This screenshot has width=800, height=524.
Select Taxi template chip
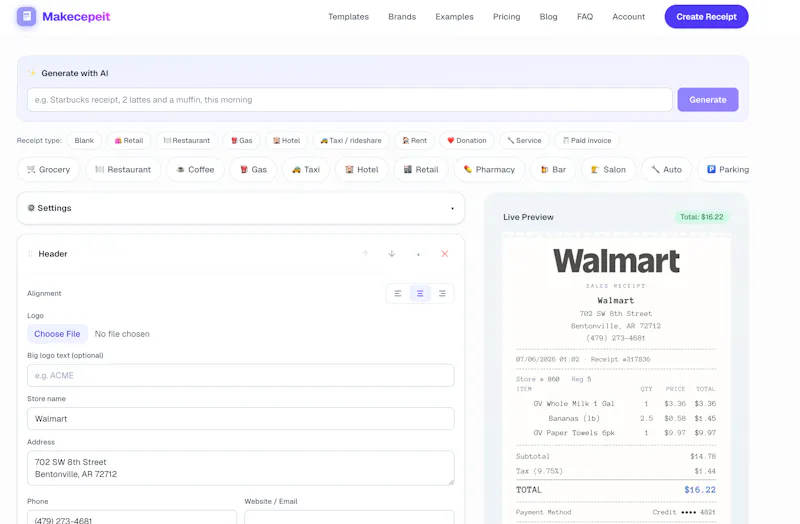[306, 169]
